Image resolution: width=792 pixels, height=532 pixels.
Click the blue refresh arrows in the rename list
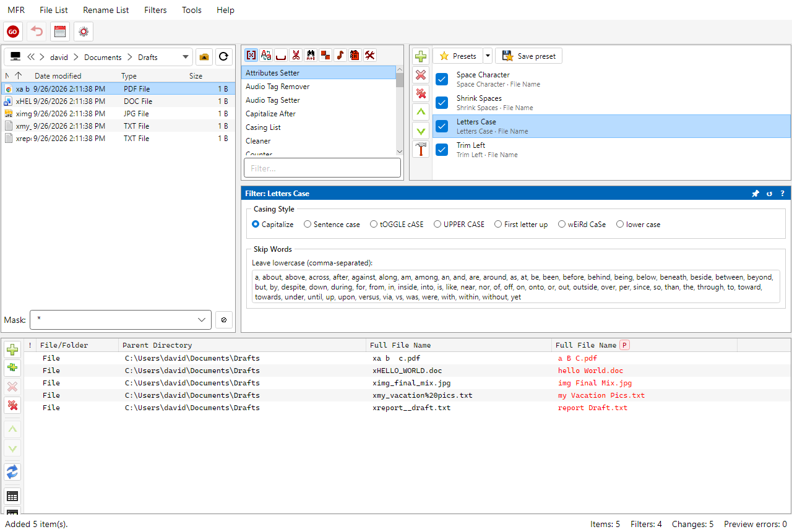coord(12,472)
